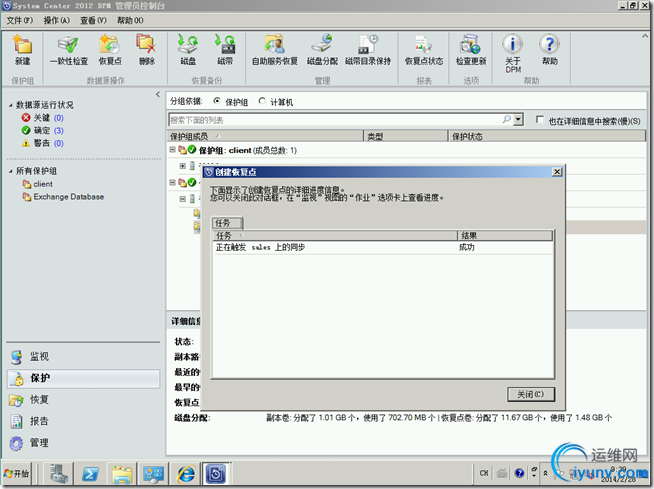Image resolution: width=654 pixels, height=489 pixels.
Task: Open the 操作(A) menu
Action: [57, 20]
